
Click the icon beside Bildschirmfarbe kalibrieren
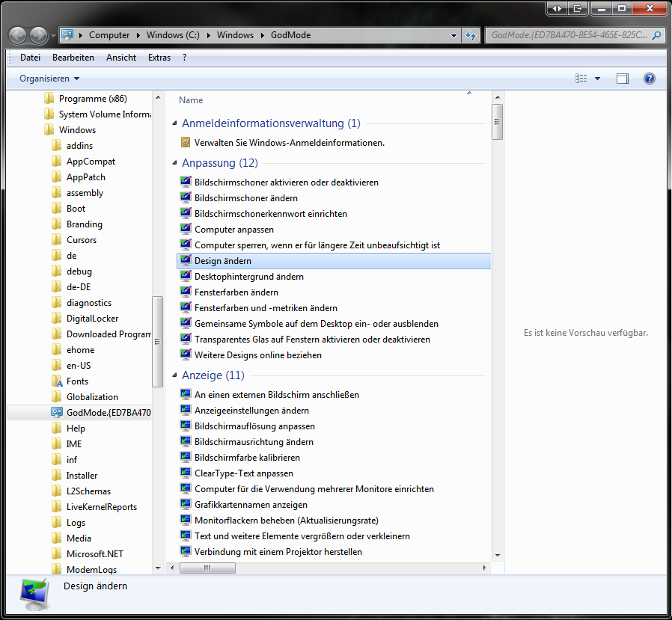tap(186, 457)
